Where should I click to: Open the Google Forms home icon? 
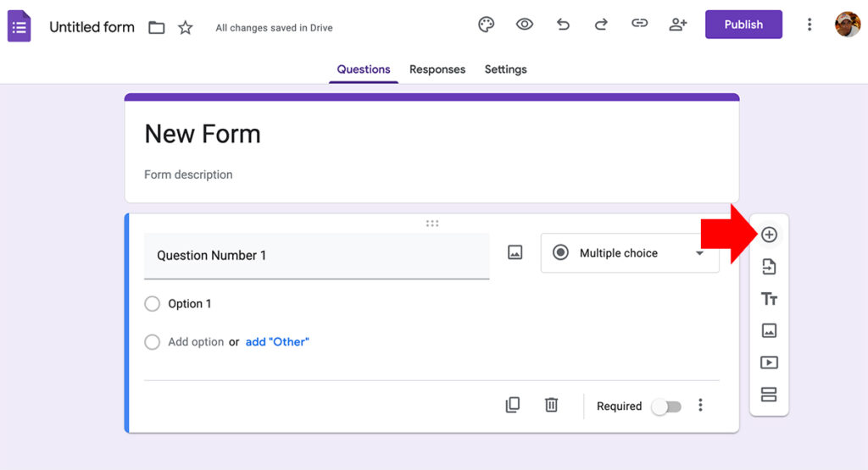[x=19, y=26]
